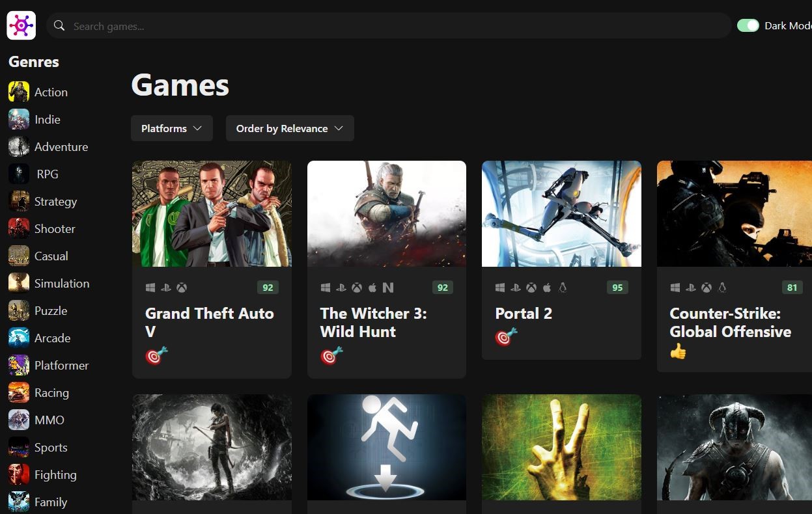Click the RPG genre icon
The image size is (812, 514).
[19, 174]
